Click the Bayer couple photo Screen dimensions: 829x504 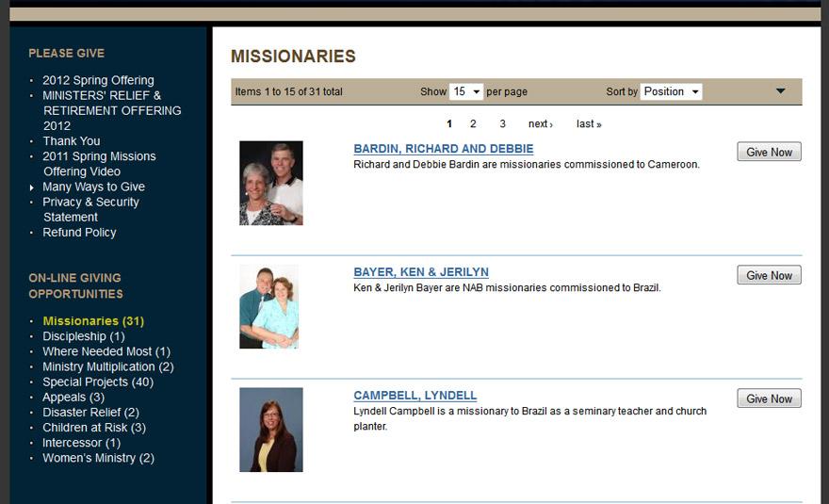pos(269,306)
